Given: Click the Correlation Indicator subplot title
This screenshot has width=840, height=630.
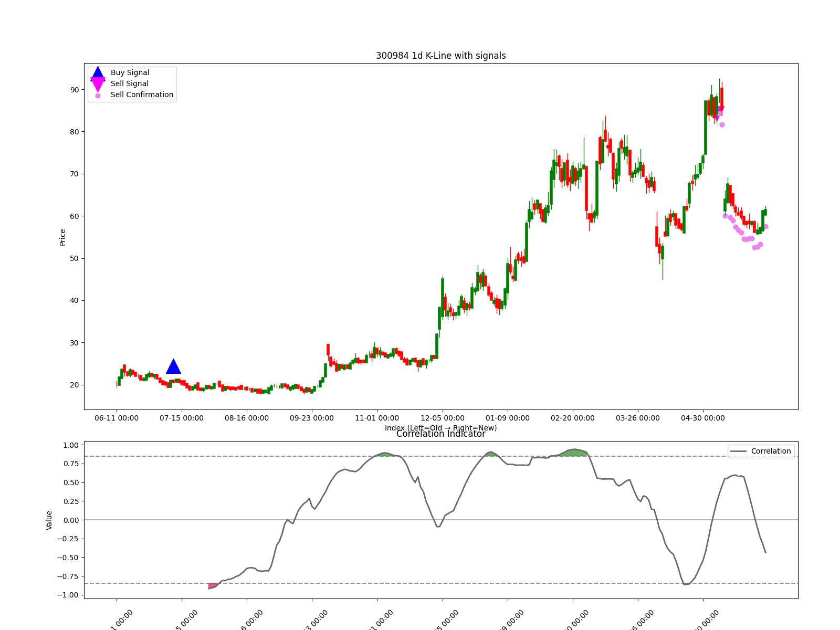Looking at the screenshot, I should pos(441,434).
